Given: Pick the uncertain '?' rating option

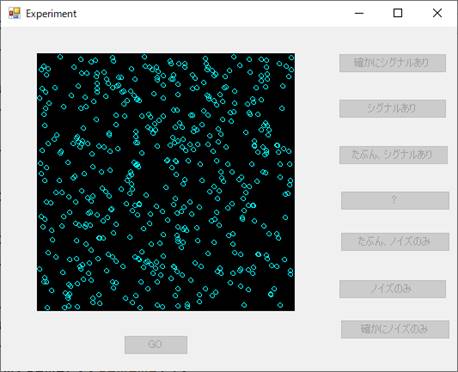Looking at the screenshot, I should (x=395, y=200).
